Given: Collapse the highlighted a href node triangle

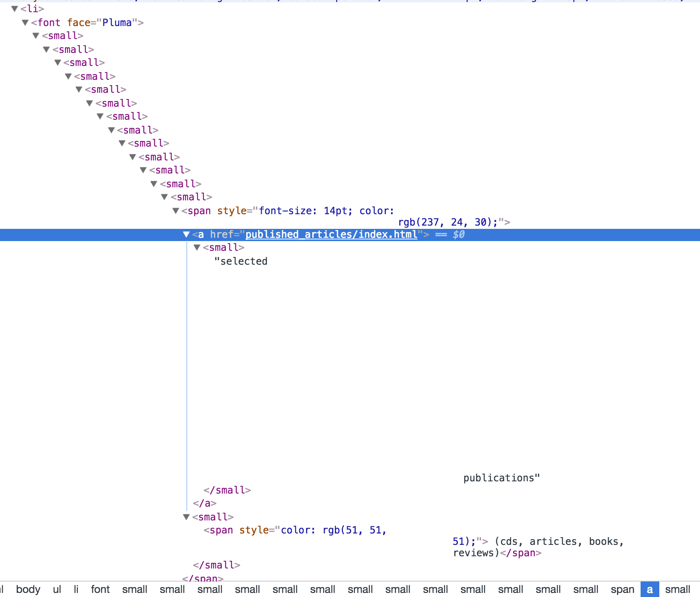Looking at the screenshot, I should tap(186, 235).
